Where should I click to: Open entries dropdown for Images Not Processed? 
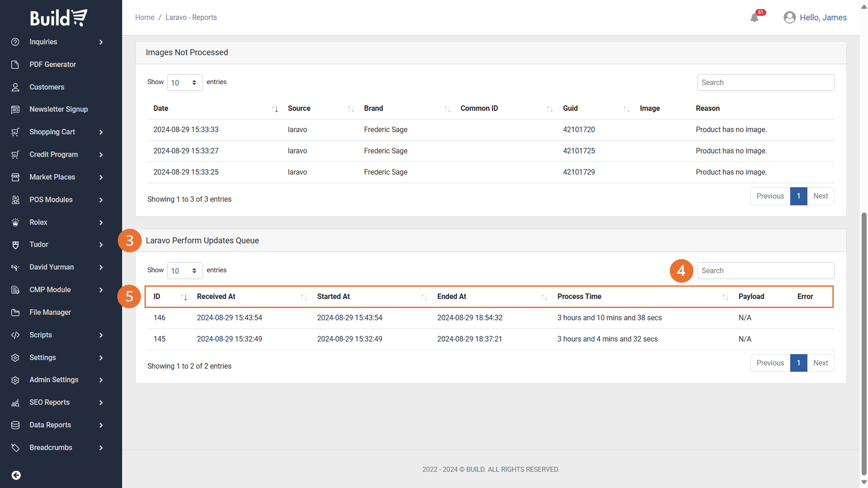pos(184,82)
